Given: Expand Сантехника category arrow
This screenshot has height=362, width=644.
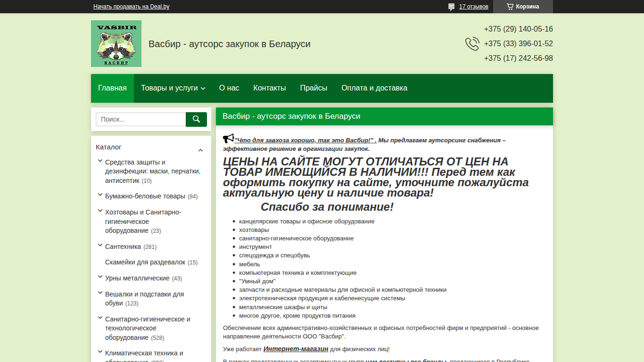Looking at the screenshot, I should [x=100, y=245].
